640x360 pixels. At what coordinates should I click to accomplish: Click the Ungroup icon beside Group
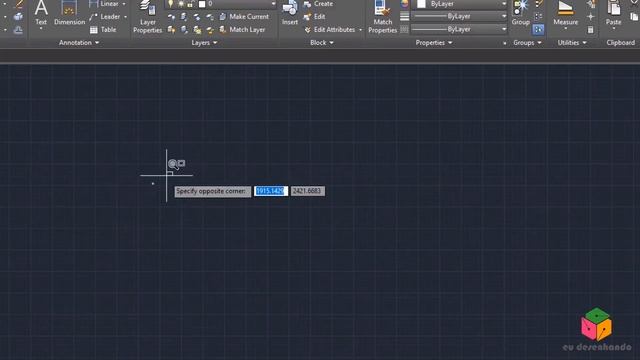point(538,4)
